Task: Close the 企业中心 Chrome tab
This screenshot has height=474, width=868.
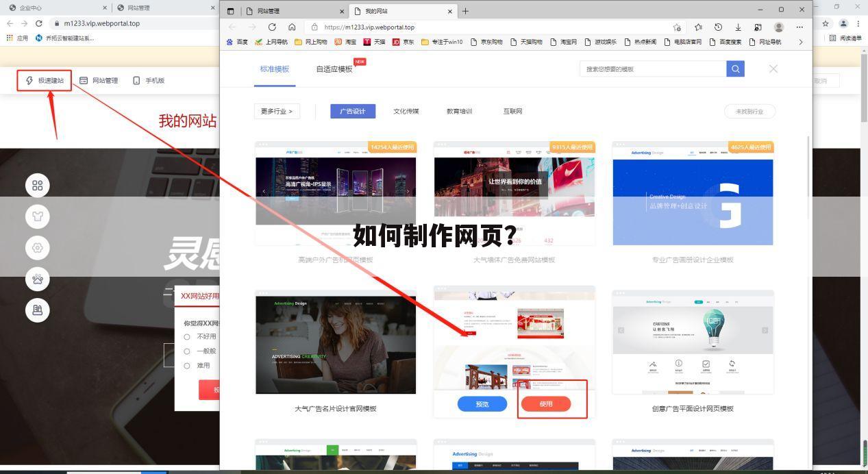Action: click(105, 8)
